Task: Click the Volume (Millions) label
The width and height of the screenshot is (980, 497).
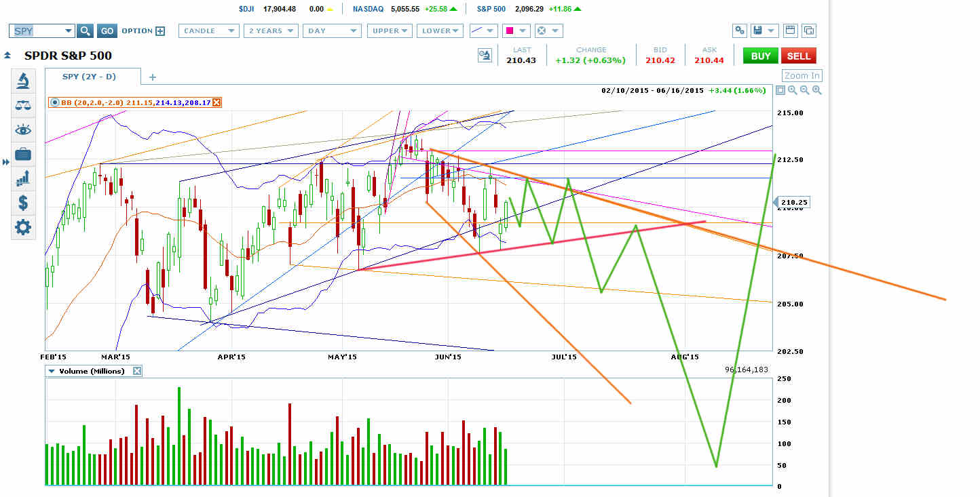Action: [x=92, y=371]
